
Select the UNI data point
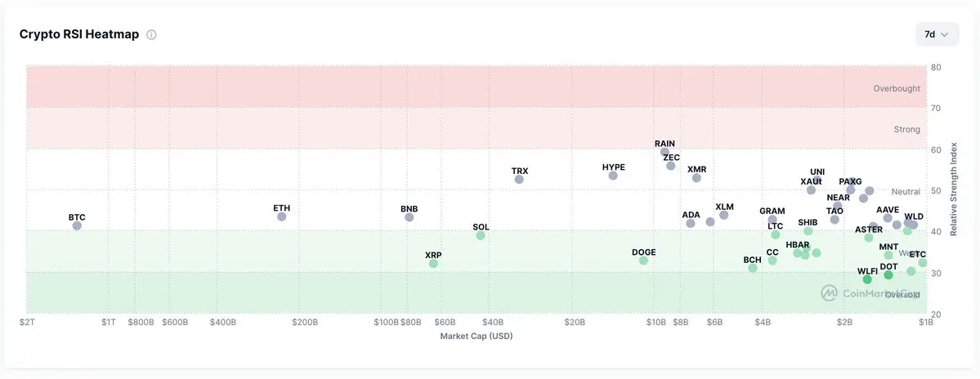[x=817, y=180]
